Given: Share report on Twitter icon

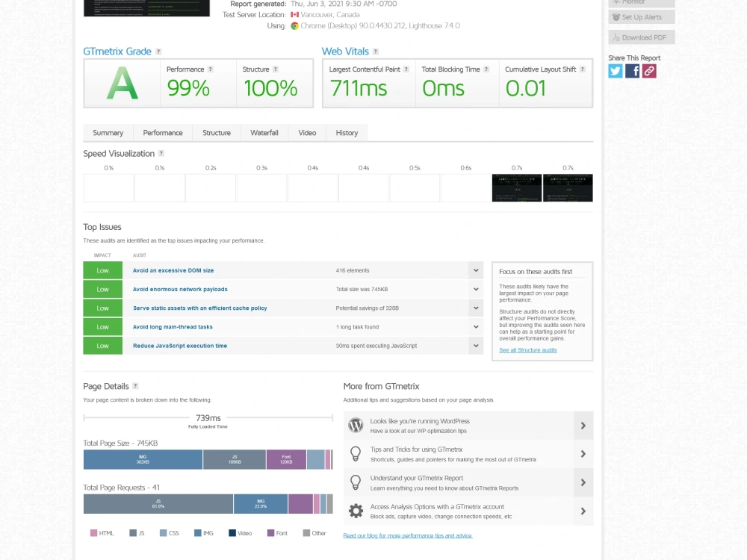Looking at the screenshot, I should [615, 71].
